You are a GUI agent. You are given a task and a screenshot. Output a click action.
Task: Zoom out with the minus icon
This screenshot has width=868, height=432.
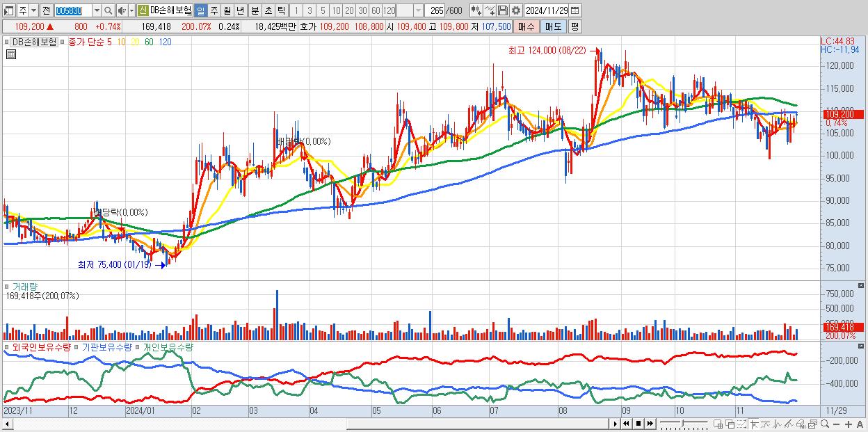pyautogui.click(x=837, y=424)
